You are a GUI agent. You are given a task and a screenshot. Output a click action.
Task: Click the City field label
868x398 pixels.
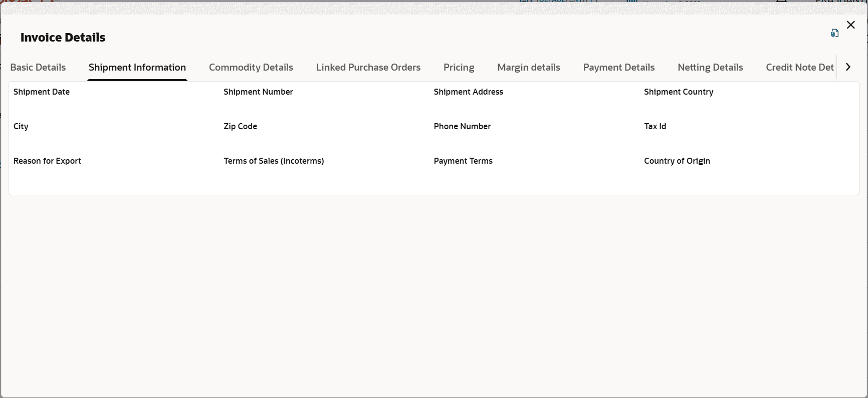(x=21, y=126)
